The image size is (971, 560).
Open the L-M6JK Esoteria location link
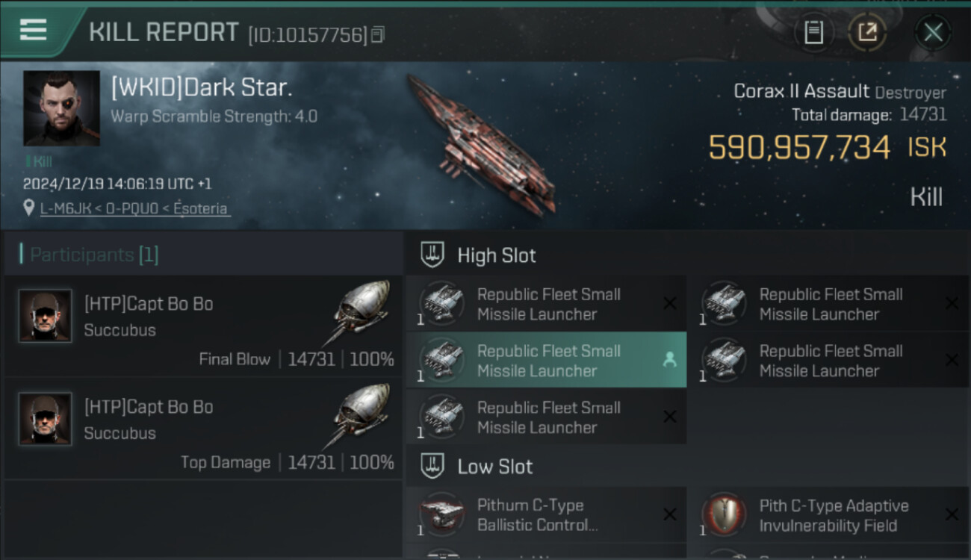tap(134, 208)
